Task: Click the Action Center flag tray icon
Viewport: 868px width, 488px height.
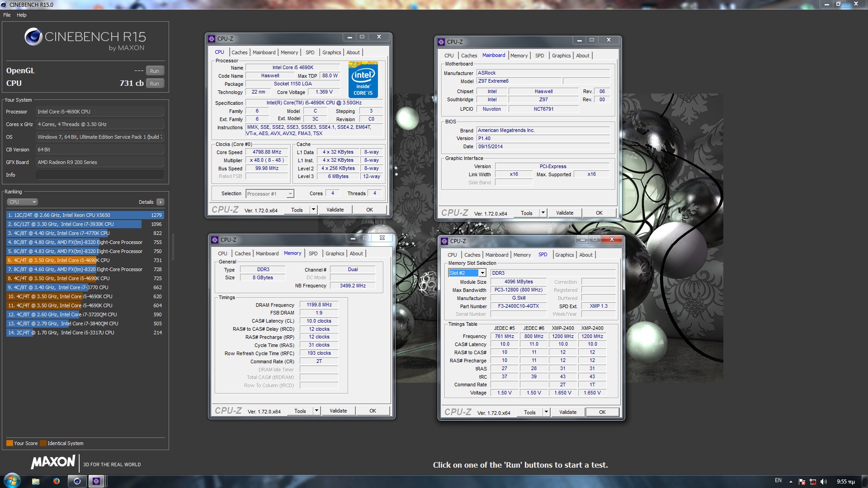Action: (802, 482)
